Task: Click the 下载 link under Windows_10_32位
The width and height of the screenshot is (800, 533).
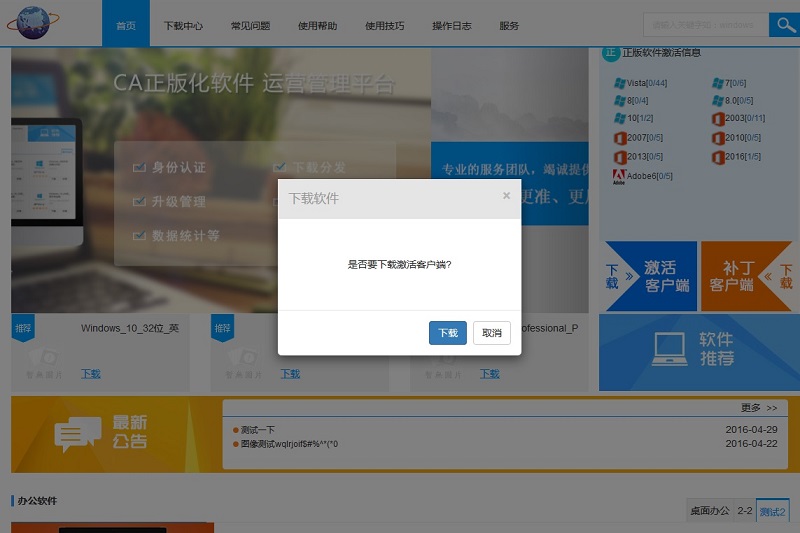Action: point(91,374)
